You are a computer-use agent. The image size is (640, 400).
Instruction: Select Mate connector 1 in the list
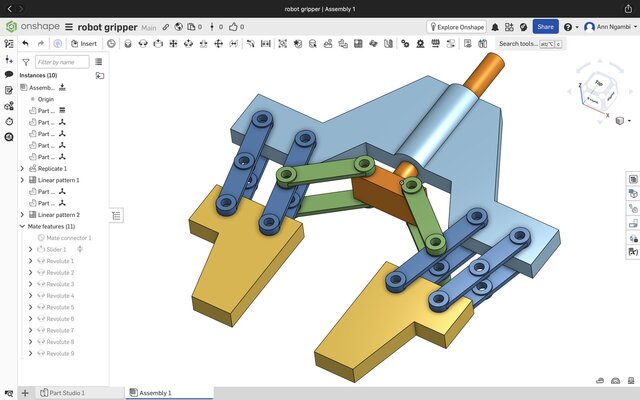(x=69, y=238)
